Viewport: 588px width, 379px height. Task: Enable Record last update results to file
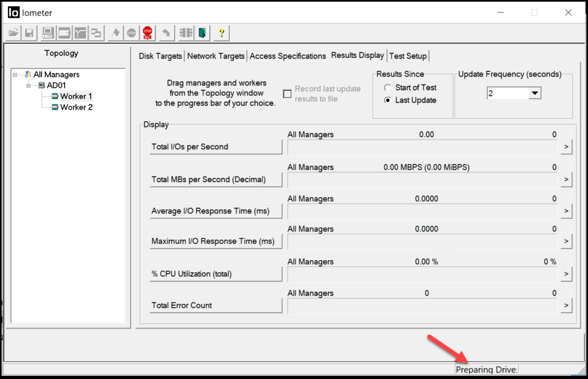pyautogui.click(x=288, y=94)
